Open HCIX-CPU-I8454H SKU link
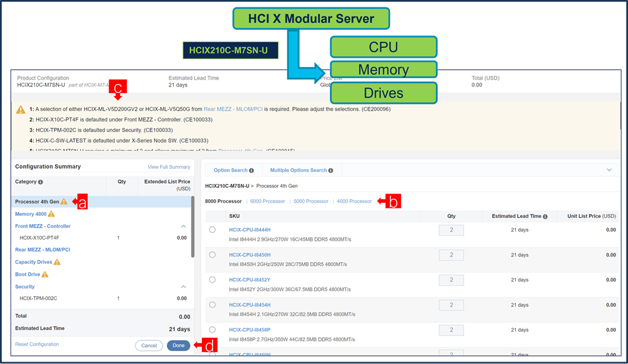The height and width of the screenshot is (364, 628). [250, 305]
